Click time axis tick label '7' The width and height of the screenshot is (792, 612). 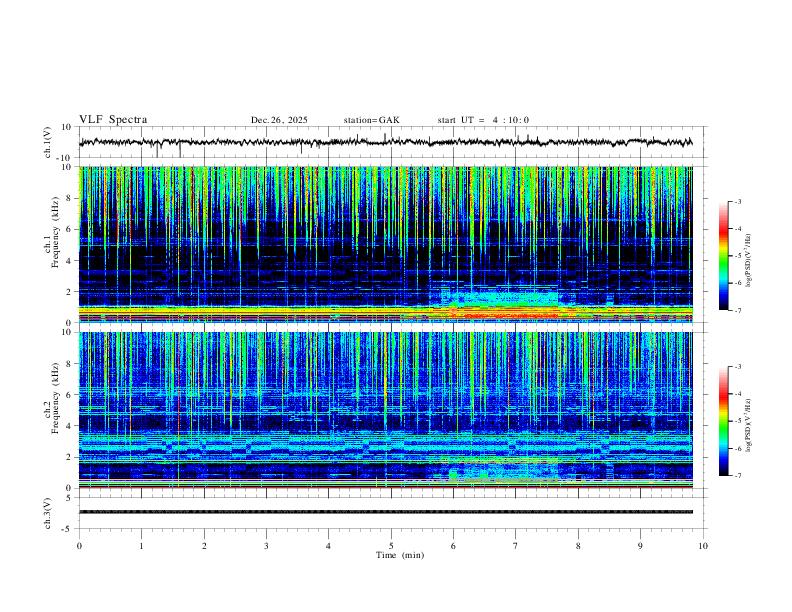point(516,546)
